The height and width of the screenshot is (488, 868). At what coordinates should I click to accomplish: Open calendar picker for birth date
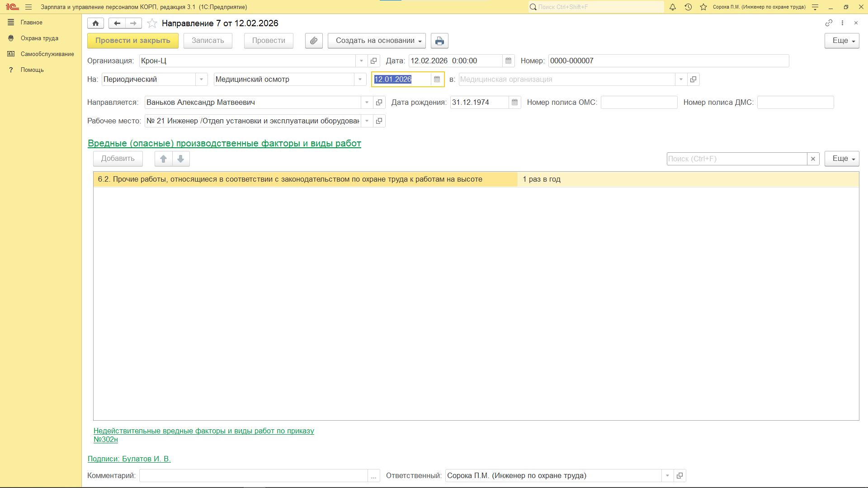pyautogui.click(x=514, y=103)
